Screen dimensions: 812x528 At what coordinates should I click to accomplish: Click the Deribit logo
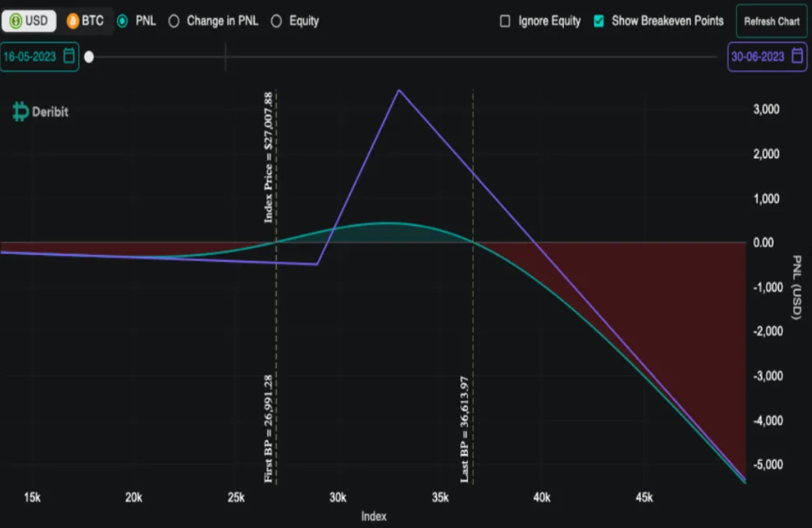41,112
